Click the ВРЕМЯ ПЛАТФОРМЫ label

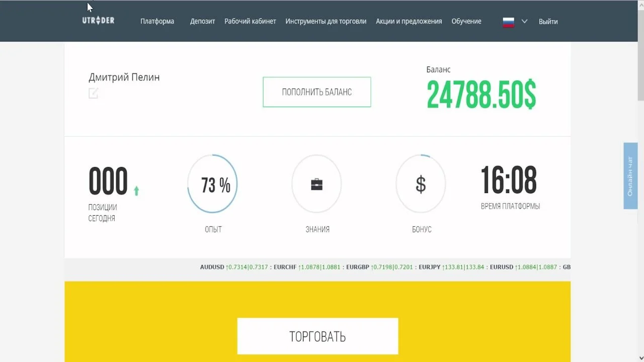point(510,206)
